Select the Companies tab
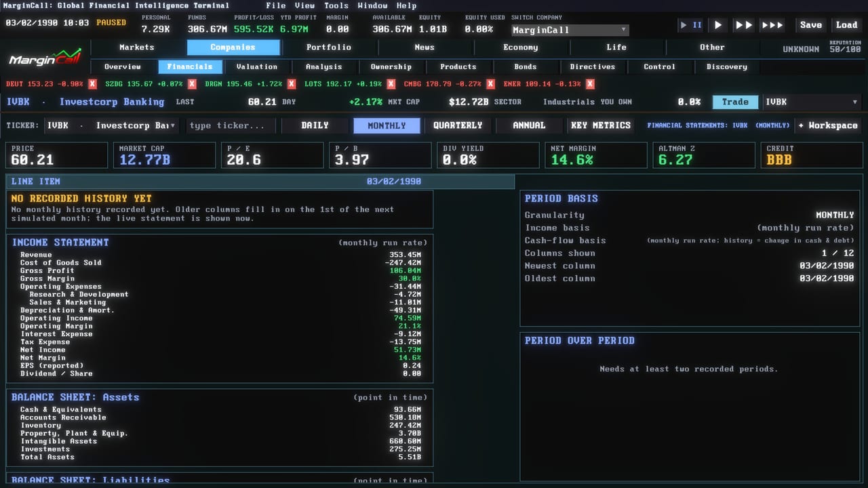 [233, 47]
